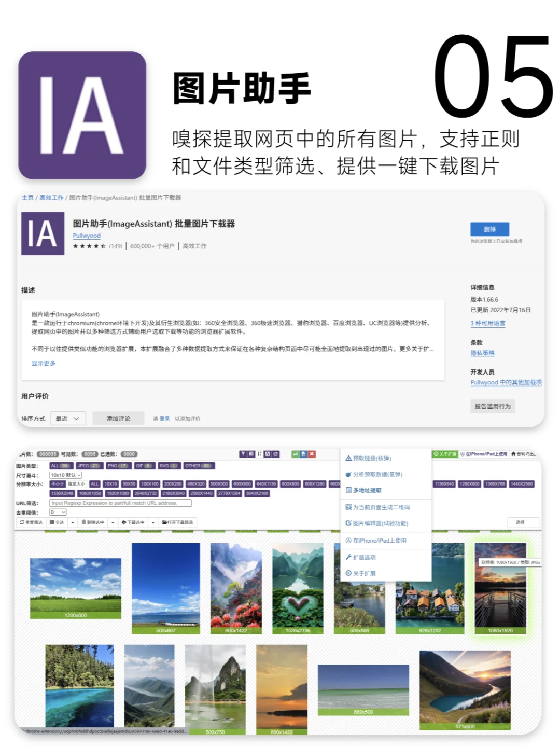Click the 主页 breadcrumb link

[x=27, y=198]
